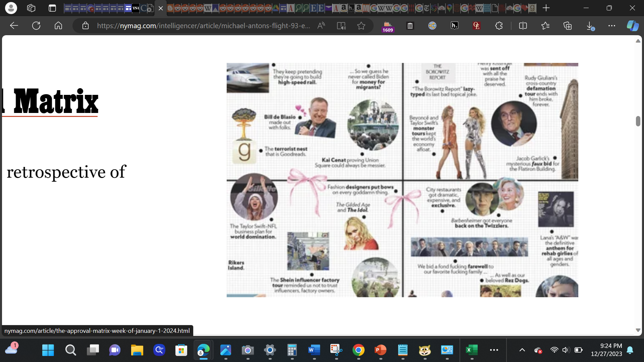644x362 pixels.
Task: Switch to Word on taskbar
Action: coord(314,350)
